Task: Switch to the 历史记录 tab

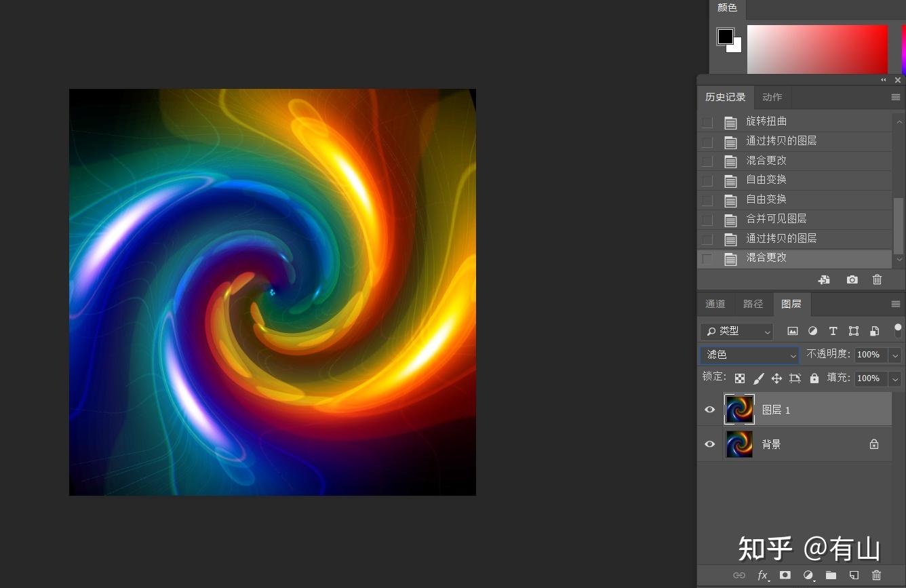Action: [726, 97]
